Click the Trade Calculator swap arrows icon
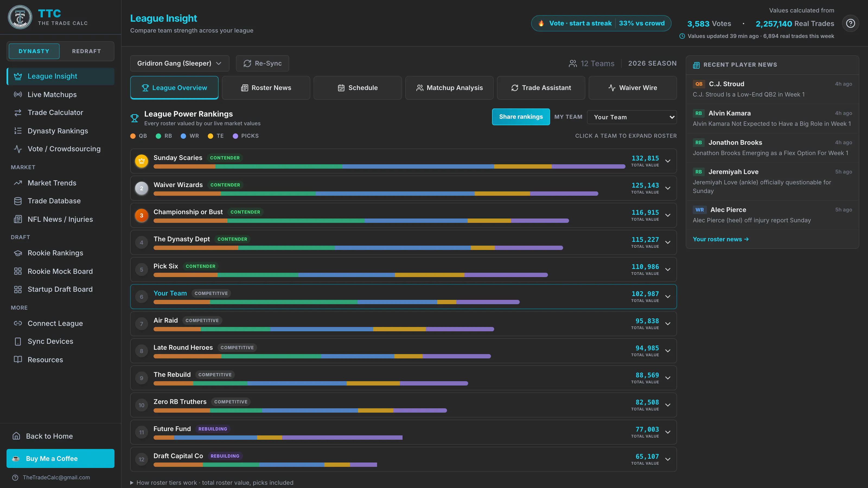The image size is (868, 488). coord(18,113)
